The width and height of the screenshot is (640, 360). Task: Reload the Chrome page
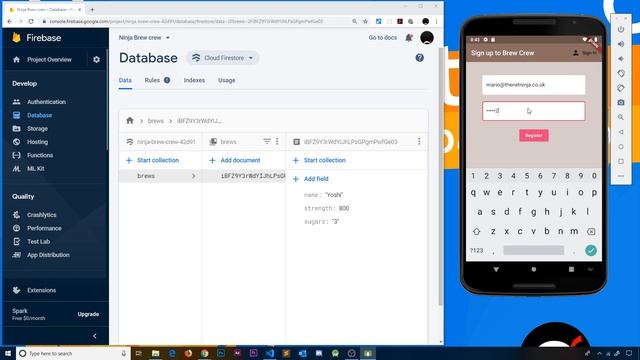pos(31,21)
